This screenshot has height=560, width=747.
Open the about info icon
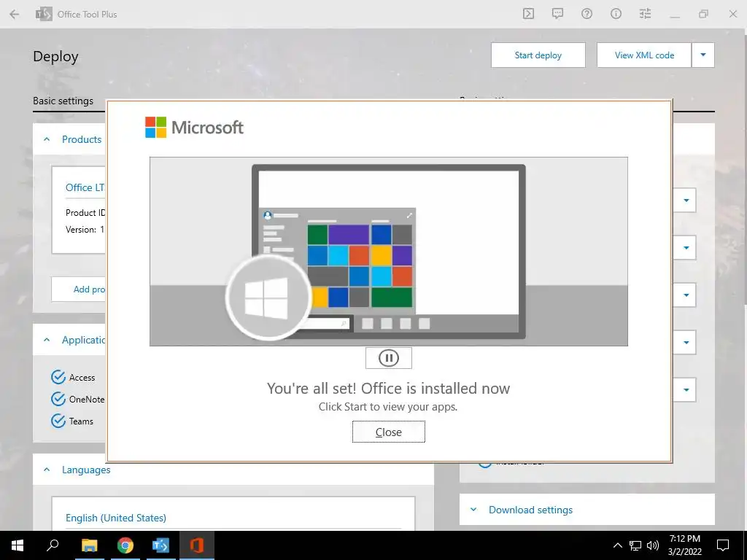tap(616, 14)
